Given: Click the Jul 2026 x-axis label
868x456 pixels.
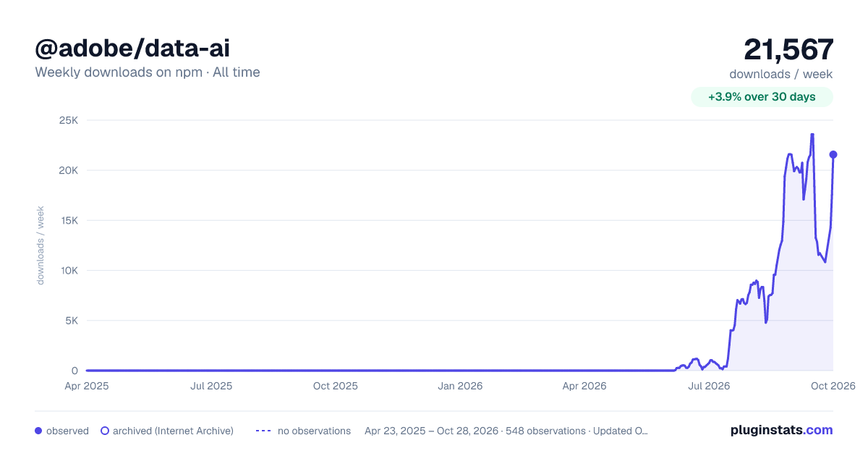Looking at the screenshot, I should [709, 386].
